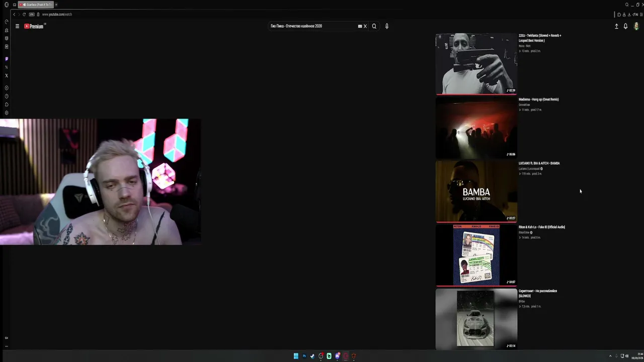Open the browser search-tabs magnifier
The height and width of the screenshot is (362, 644).
pos(627,5)
